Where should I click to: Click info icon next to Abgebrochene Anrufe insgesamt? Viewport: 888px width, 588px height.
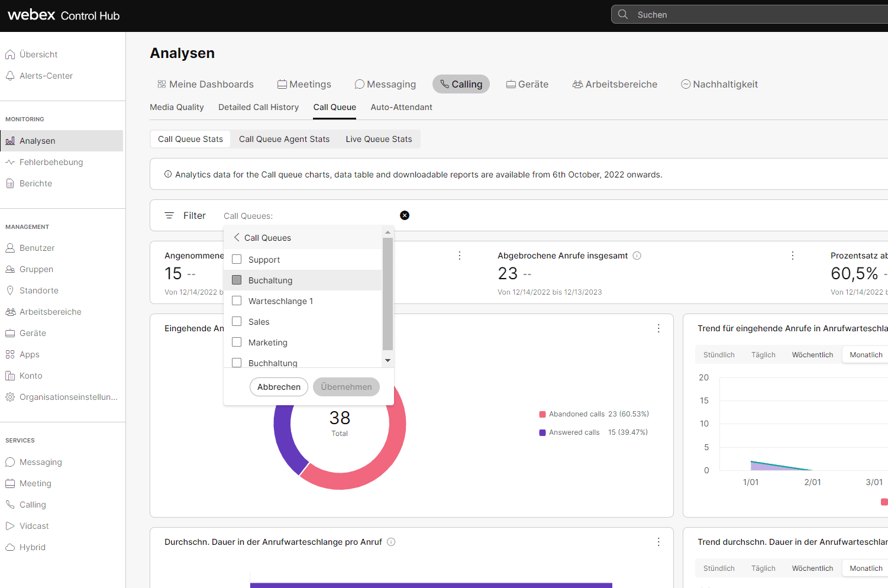click(x=637, y=256)
